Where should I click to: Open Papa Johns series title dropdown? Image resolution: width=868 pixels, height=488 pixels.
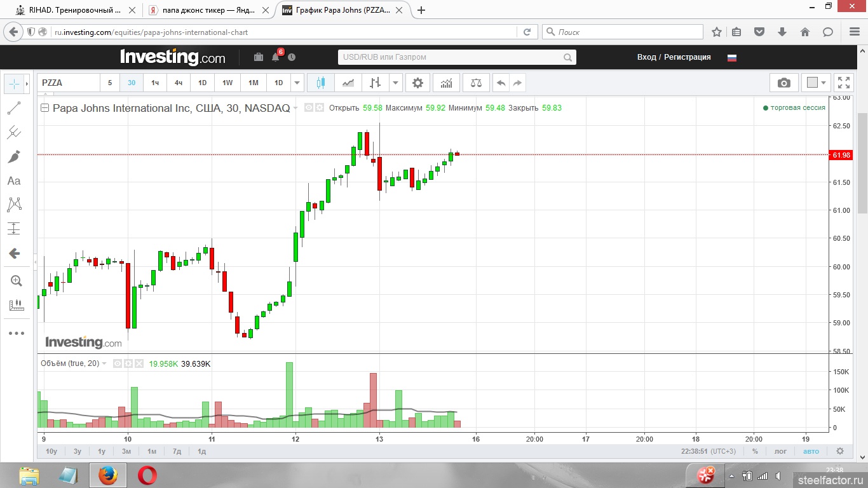pyautogui.click(x=295, y=109)
